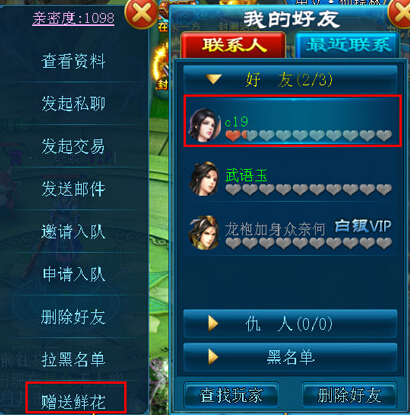The height and width of the screenshot is (415, 410).
Task: Select 邀请入队 menu option
Action: point(73,232)
